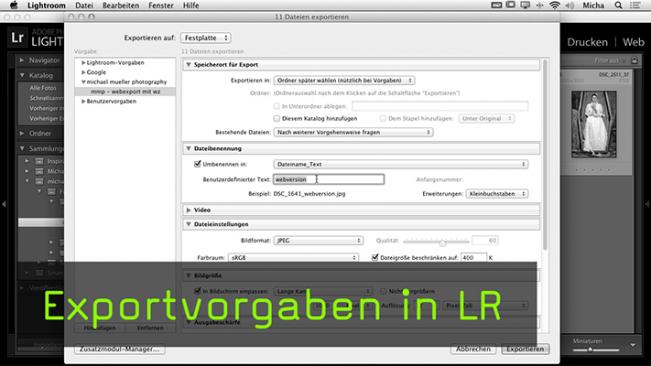Image resolution: width=651 pixels, height=366 pixels.
Task: Open the Erweiterungen Kleinbuchstaben dropdown
Action: pyautogui.click(x=497, y=194)
